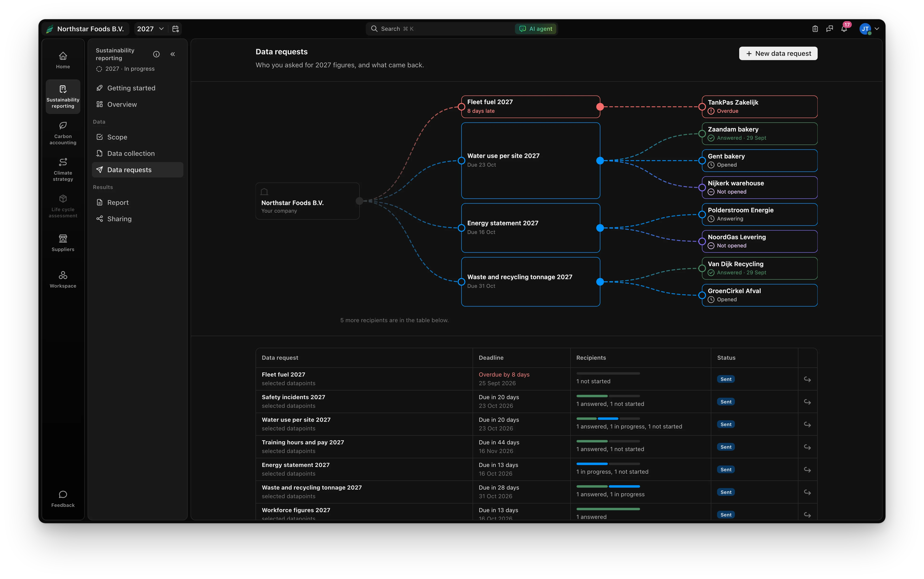This screenshot has height=579, width=924.
Task: Launch the AI agent button
Action: [x=536, y=29]
